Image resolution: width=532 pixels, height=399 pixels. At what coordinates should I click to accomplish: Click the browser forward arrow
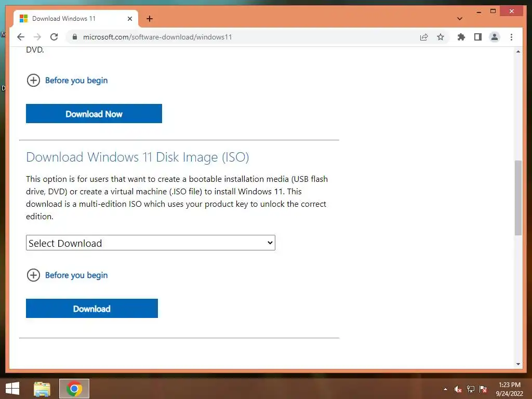[x=37, y=37]
